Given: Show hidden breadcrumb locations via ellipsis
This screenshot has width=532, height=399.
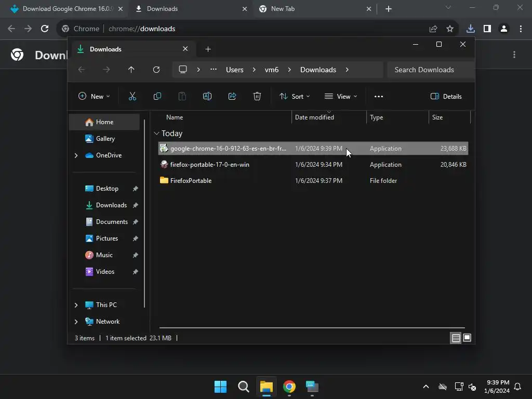Looking at the screenshot, I should (214, 69).
